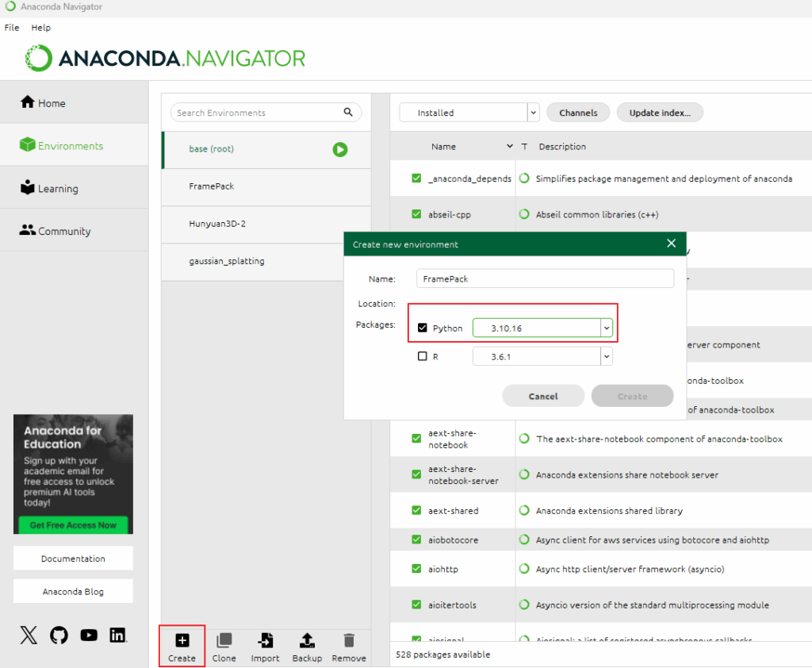Click the type icon for _anaconda_depends package
This screenshot has height=668, width=812.
[x=524, y=179]
